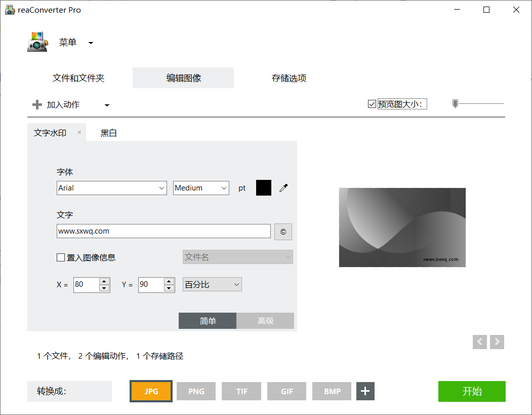Select the 编辑图像 tab

[183, 78]
